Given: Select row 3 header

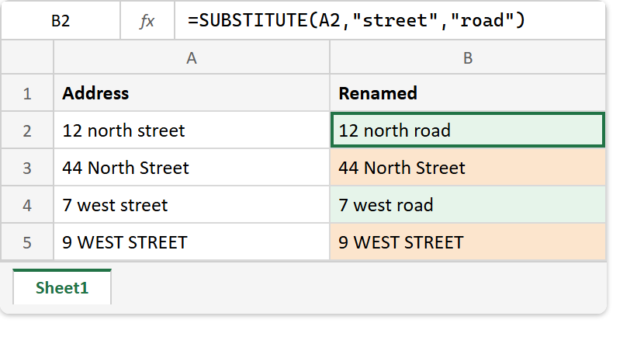Looking at the screenshot, I should pyautogui.click(x=27, y=168).
